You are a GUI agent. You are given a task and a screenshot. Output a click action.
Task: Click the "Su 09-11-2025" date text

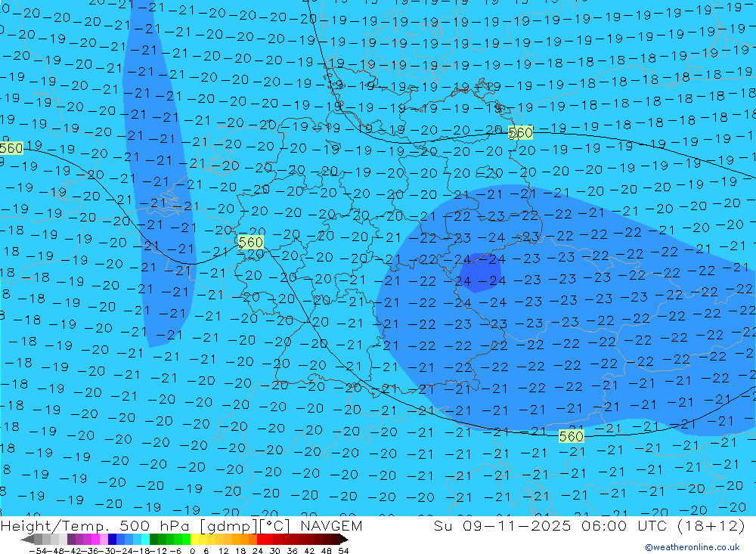[x=503, y=525]
